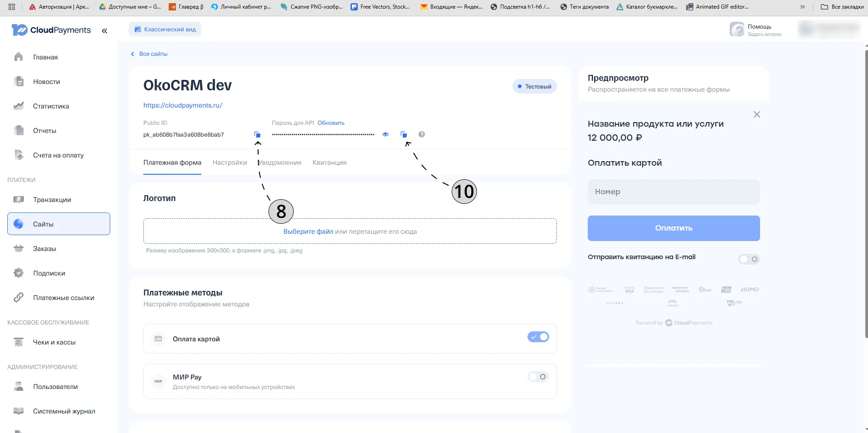Screen dimensions: 868x433
Task: Open the Главред bookmark
Action: coord(186,7)
